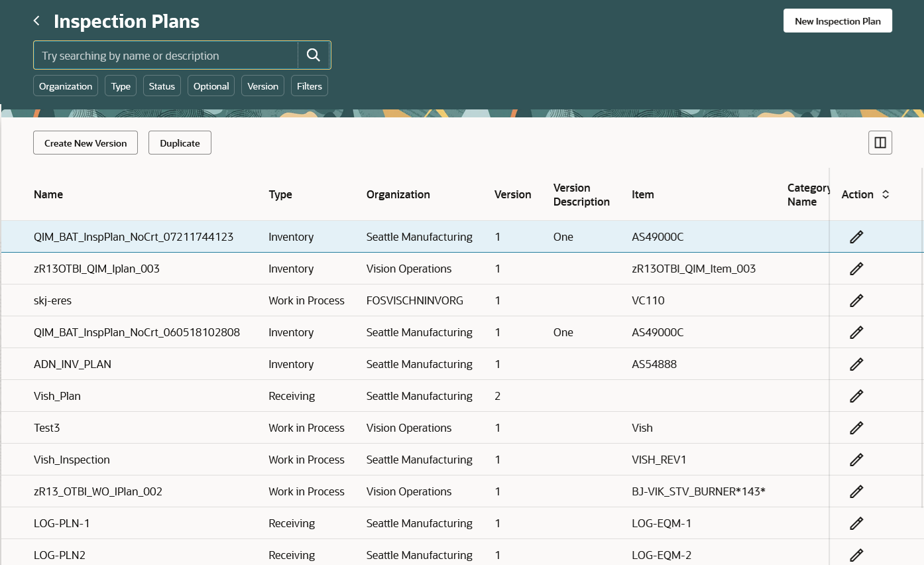
Task: Edit the QIM_BAT_InspPlan_NoCrt_07211744123 plan
Action: pos(856,236)
